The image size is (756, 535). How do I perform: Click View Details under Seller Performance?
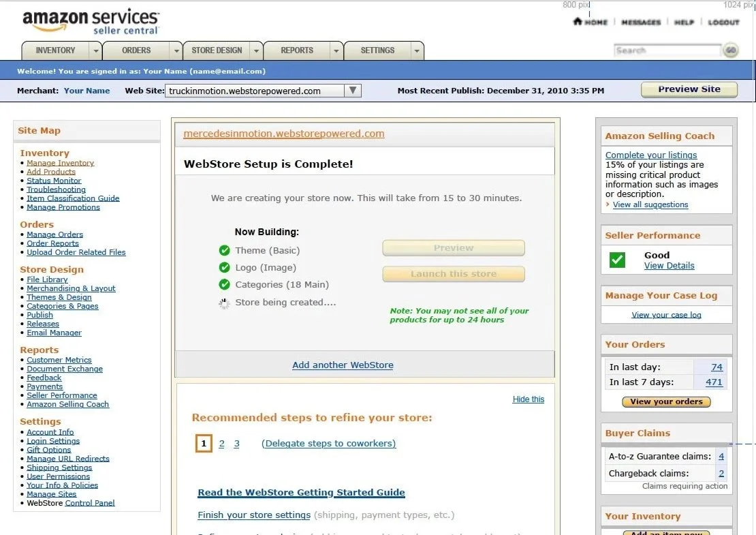(670, 266)
